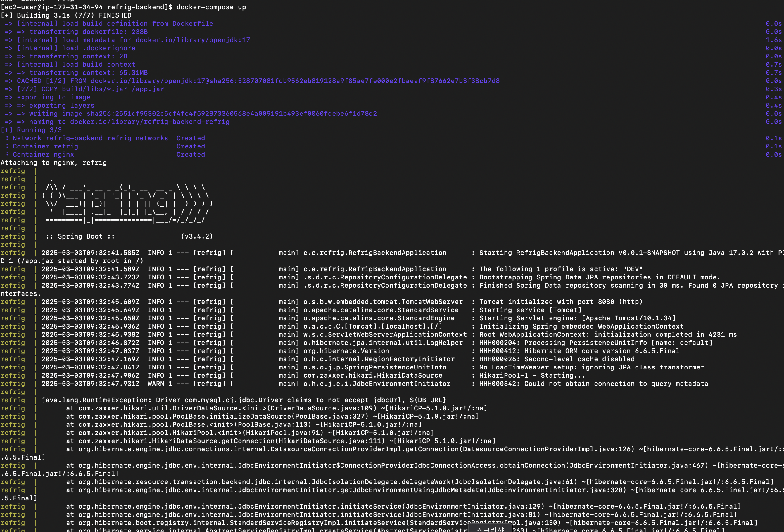Image resolution: width=784 pixels, height=532 pixels.
Task: Click the 스크린샷 tooltip label
Action: [490, 529]
